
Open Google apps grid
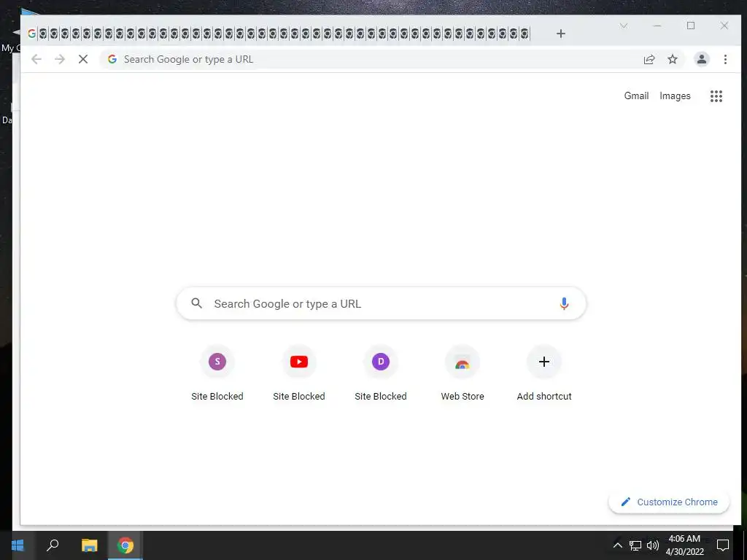click(x=716, y=96)
